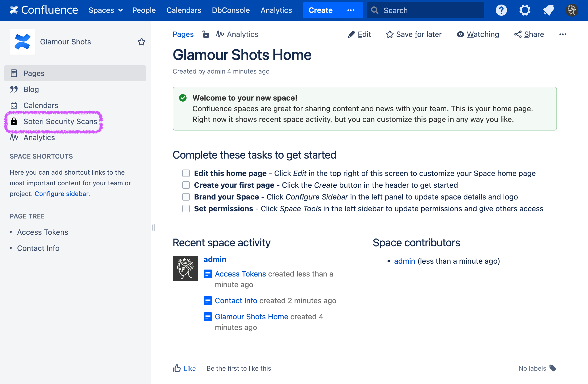Click the help question mark icon
The height and width of the screenshot is (384, 588).
click(501, 10)
